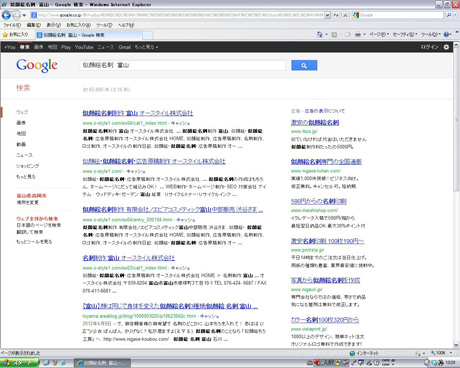This screenshot has width=460, height=368.
Task: Open Google settings gear icon
Action: [446, 47]
